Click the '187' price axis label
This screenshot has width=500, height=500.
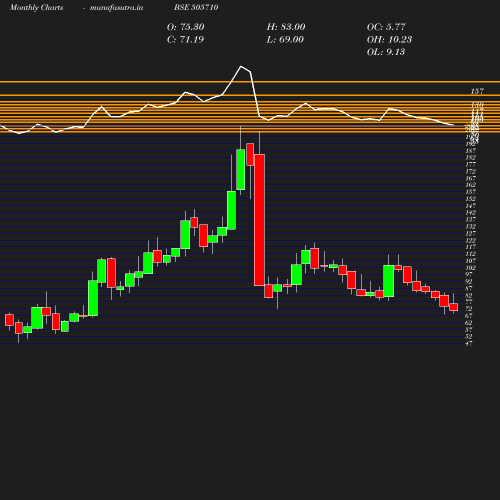pyautogui.click(x=471, y=151)
